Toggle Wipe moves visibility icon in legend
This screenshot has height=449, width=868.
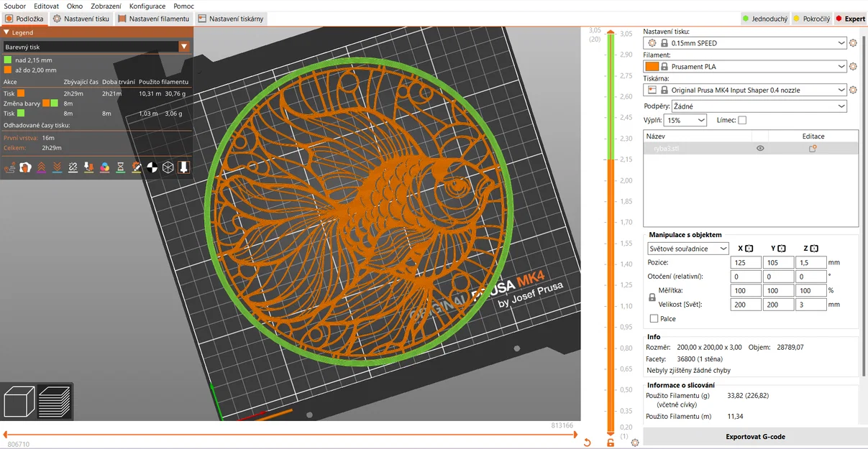coord(26,167)
